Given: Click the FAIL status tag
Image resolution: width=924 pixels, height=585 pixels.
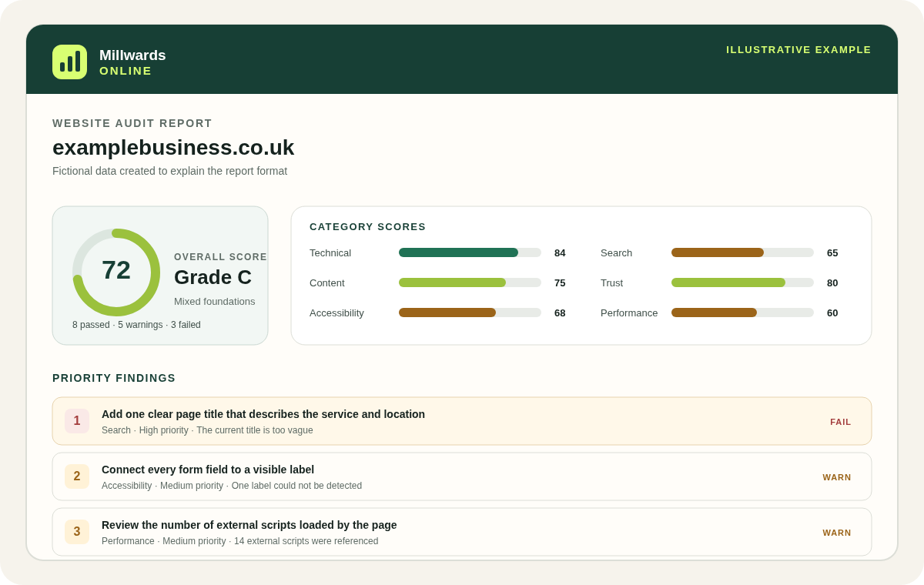Looking at the screenshot, I should pyautogui.click(x=841, y=422).
